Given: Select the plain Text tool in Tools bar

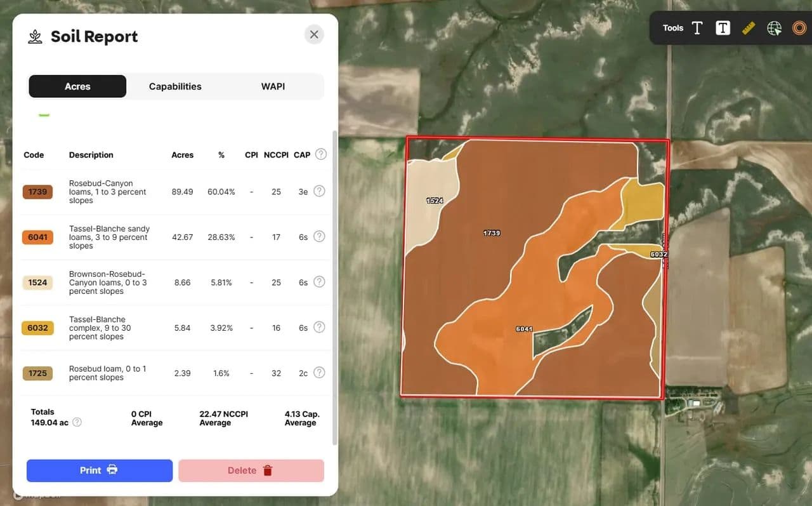Looking at the screenshot, I should pyautogui.click(x=697, y=28).
